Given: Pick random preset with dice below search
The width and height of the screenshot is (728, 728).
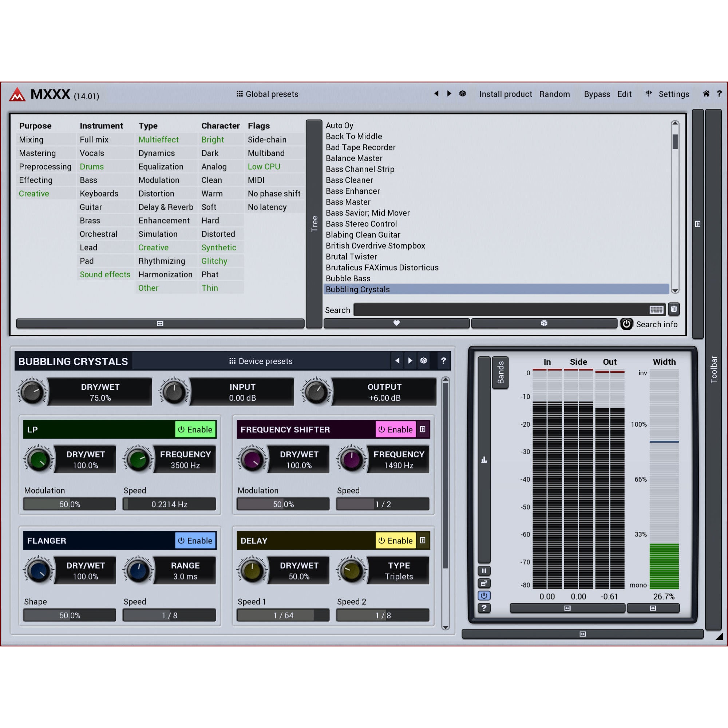Looking at the screenshot, I should click(544, 323).
